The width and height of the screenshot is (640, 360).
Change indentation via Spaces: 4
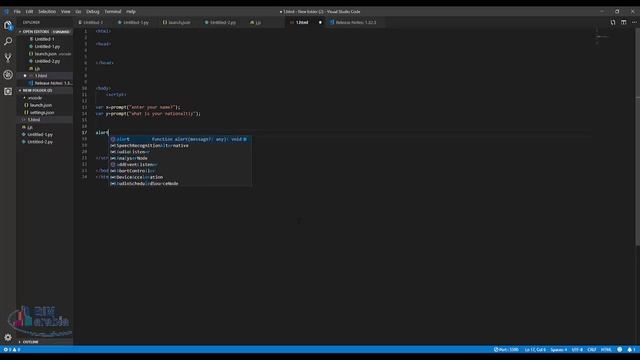(558, 349)
